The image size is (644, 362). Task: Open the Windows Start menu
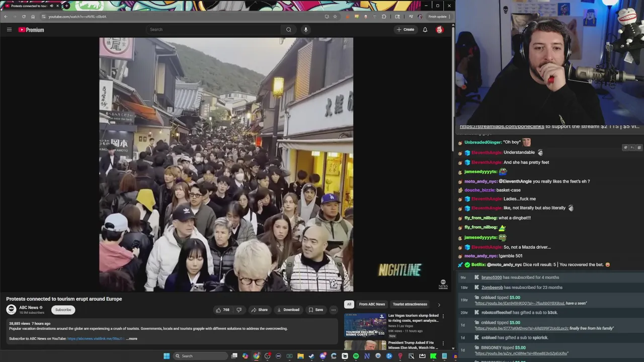click(167, 356)
